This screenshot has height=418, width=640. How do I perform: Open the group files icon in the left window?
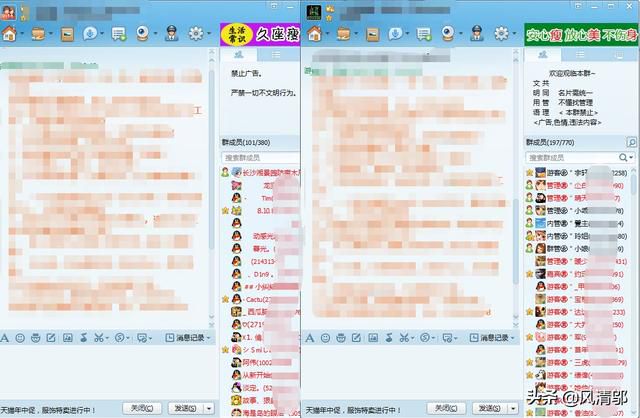tap(38, 34)
